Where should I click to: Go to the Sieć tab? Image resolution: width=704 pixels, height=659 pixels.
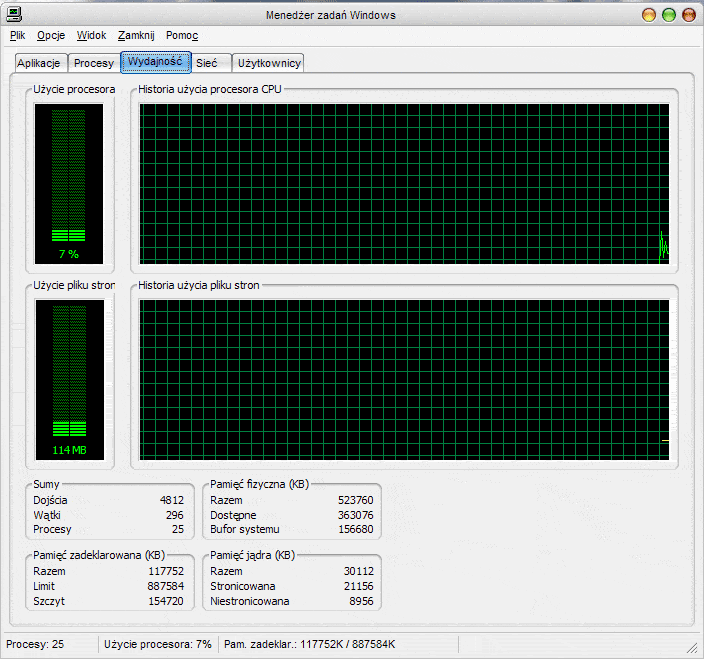click(207, 63)
